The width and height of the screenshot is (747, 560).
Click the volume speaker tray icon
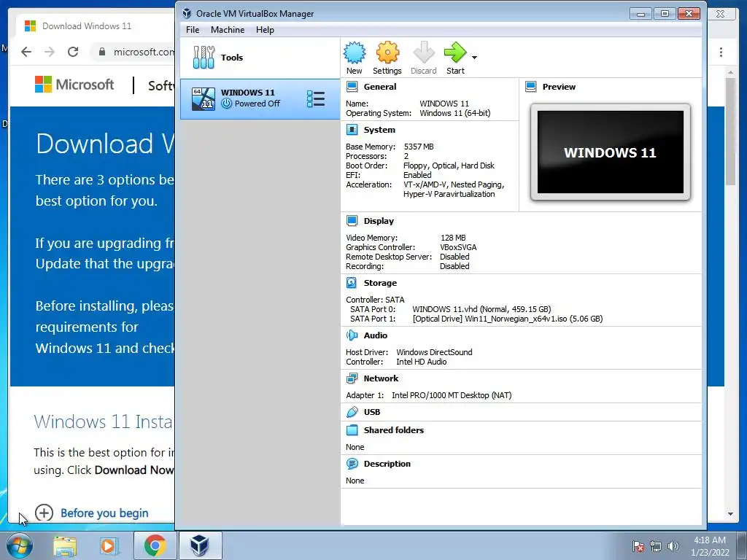(x=673, y=546)
